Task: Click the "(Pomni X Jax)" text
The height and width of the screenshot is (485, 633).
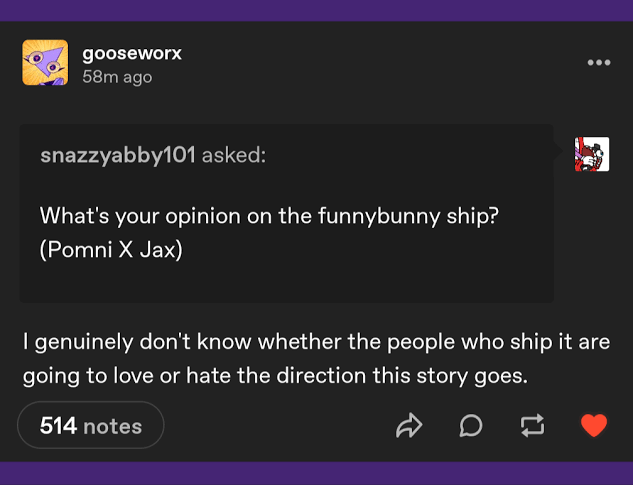Action: [111, 249]
